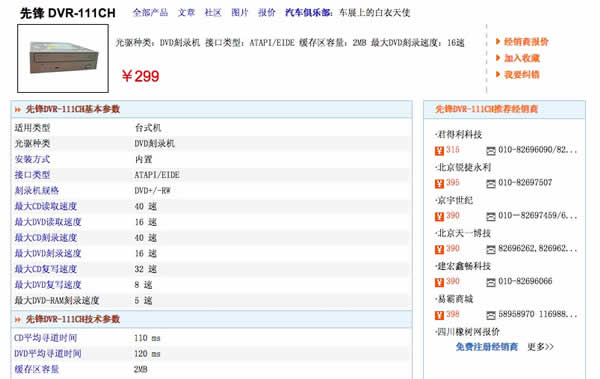Image resolution: width=600 pixels, height=379 pixels.
Task: Click phone icon beside 82696262
Action: [x=491, y=250]
